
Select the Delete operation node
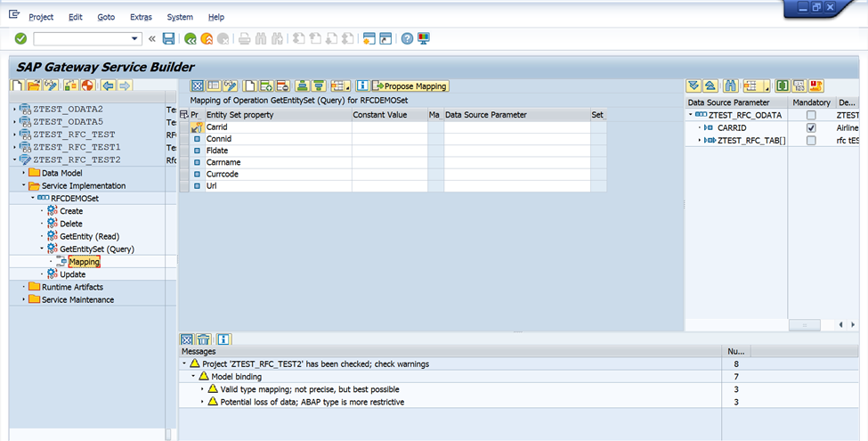(71, 224)
